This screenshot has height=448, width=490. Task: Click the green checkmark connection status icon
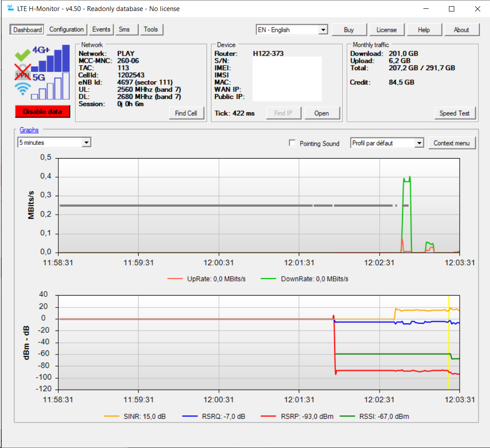pos(23,55)
